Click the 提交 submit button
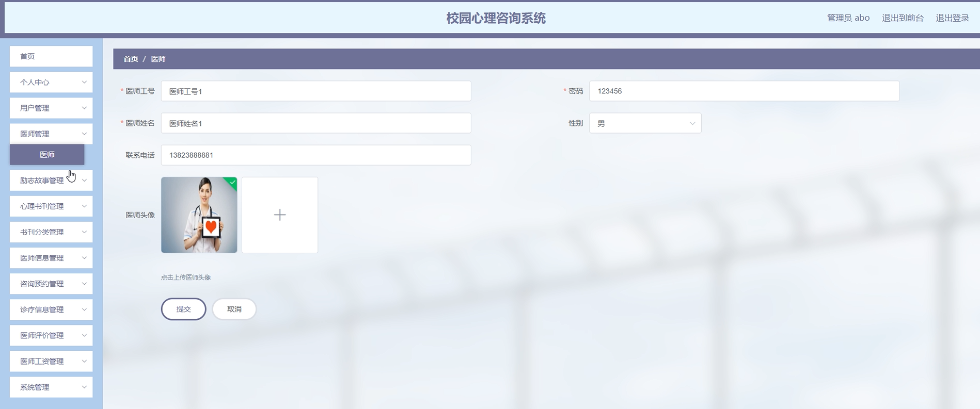This screenshot has width=980, height=409. pyautogui.click(x=184, y=309)
